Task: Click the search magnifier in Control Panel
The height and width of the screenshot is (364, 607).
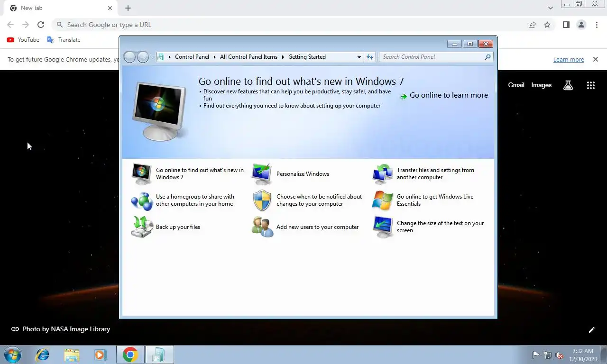Action: click(x=487, y=57)
